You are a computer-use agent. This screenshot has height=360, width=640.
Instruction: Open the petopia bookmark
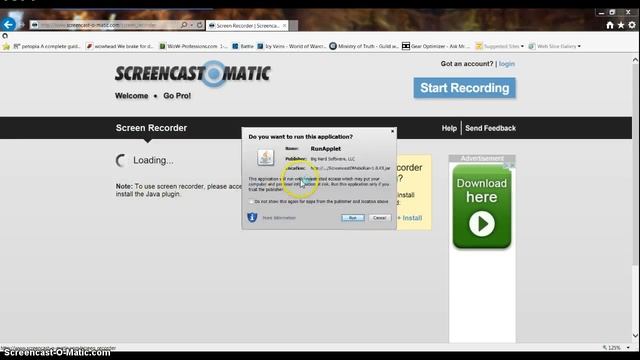pos(47,46)
